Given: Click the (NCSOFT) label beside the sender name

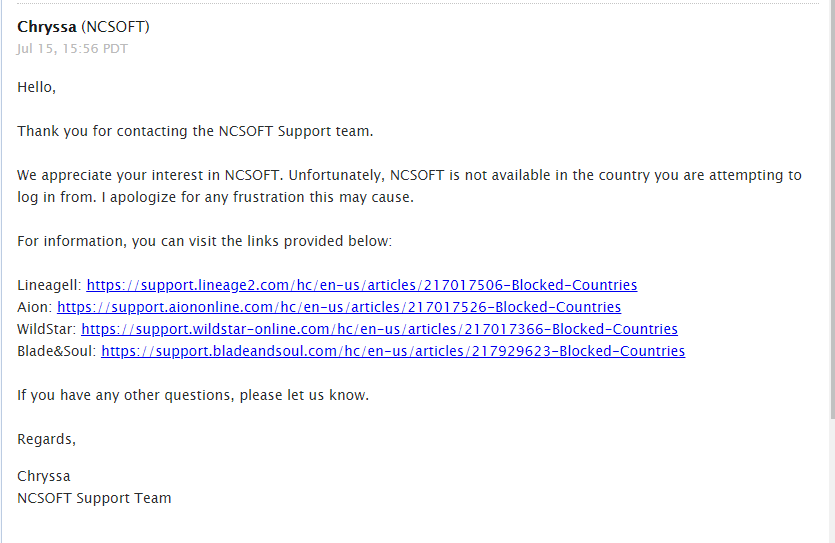Looking at the screenshot, I should tap(115, 27).
